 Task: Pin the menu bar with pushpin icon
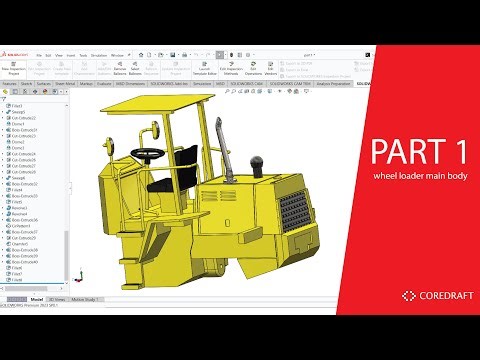129,55
